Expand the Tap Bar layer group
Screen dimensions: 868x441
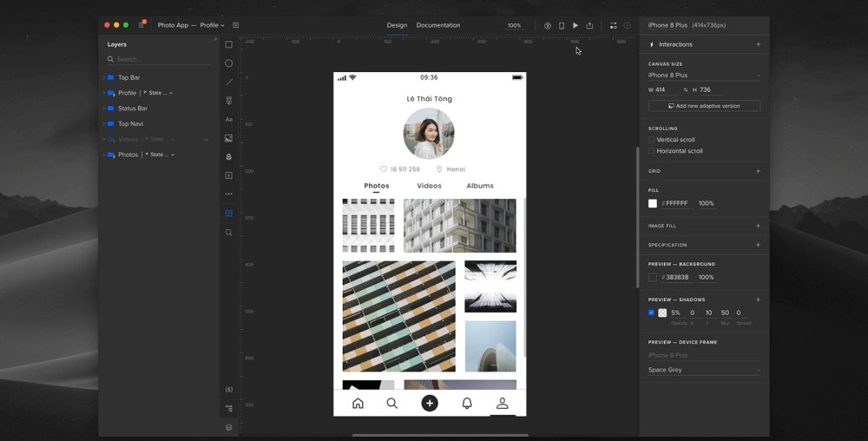click(x=104, y=77)
